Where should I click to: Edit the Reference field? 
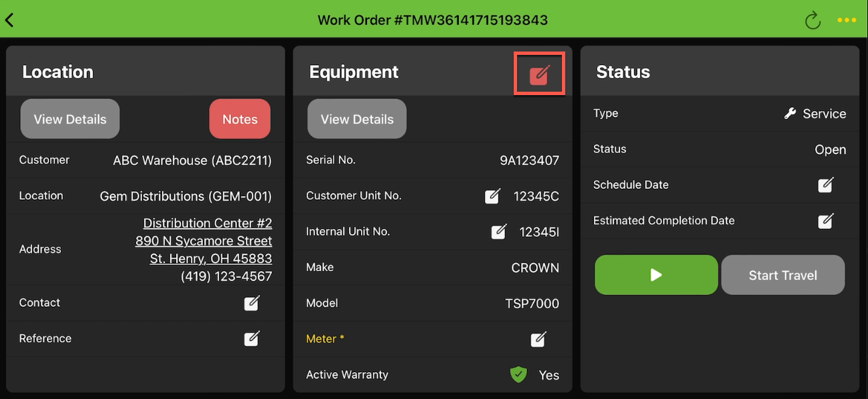[251, 339]
